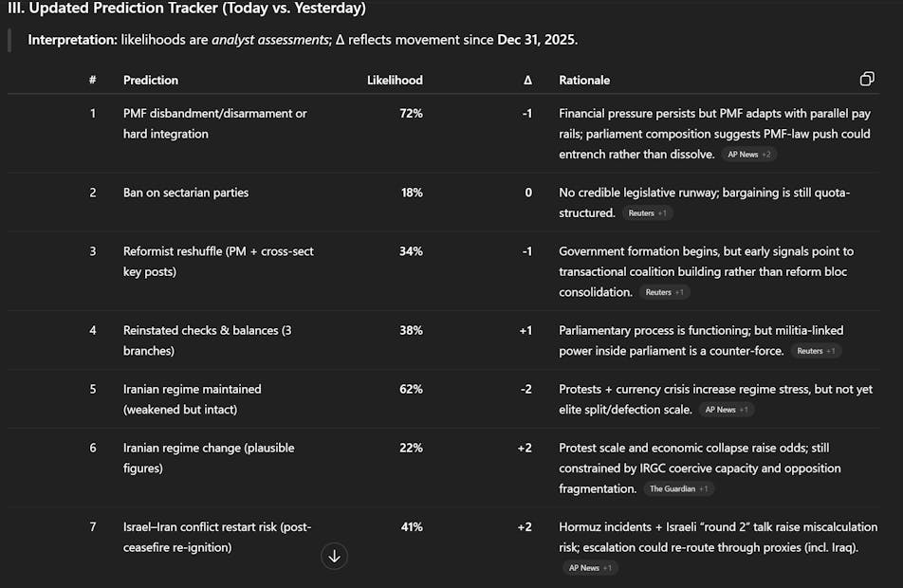Click the "PMF disbandment/disarmament" prediction text
This screenshot has width=903, height=588.
click(x=214, y=114)
